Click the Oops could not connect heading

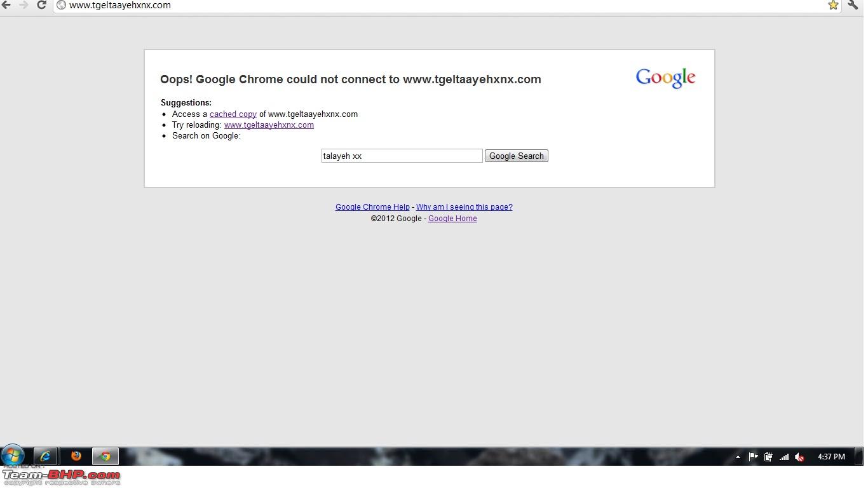(351, 79)
